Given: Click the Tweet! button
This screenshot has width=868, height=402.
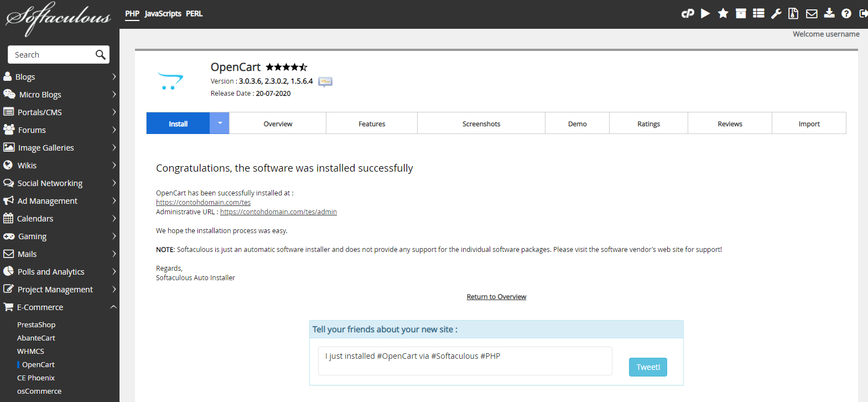Looking at the screenshot, I should pyautogui.click(x=648, y=367).
